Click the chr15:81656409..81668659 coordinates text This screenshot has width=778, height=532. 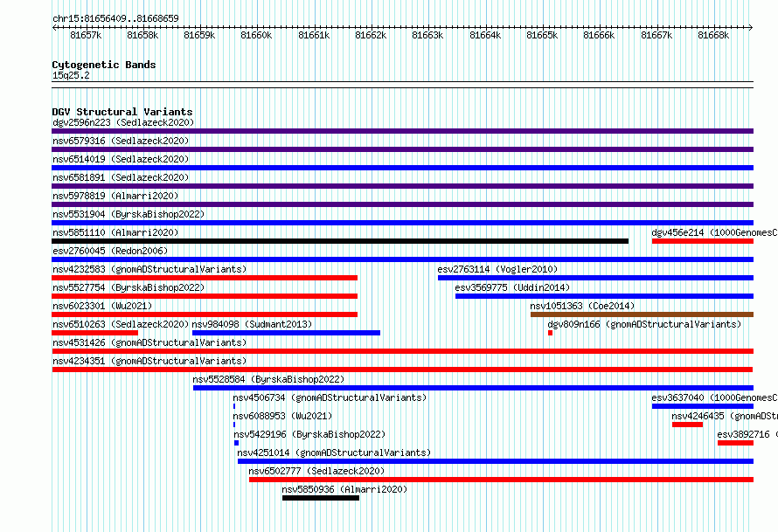click(x=115, y=18)
